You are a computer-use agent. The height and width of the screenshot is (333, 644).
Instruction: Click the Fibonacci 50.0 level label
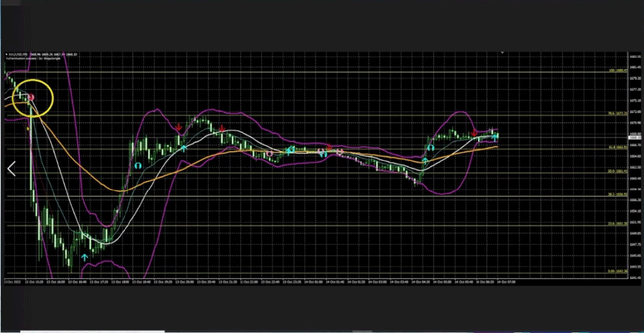(x=618, y=171)
